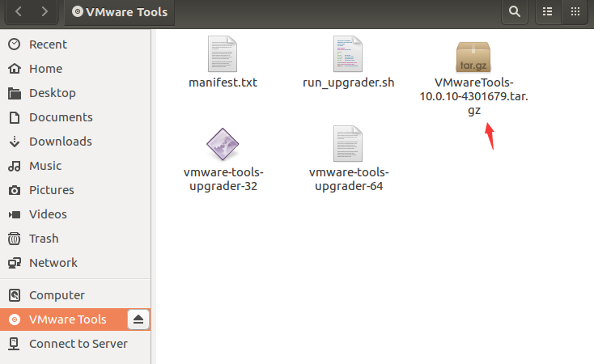Select the VMwareTools tar.gz archive icon
The image size is (594, 364).
(x=473, y=57)
